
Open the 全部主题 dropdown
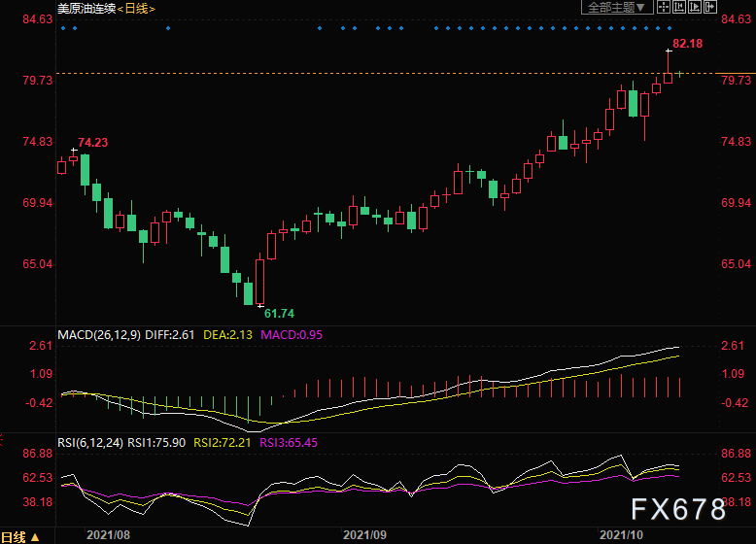click(x=617, y=7)
